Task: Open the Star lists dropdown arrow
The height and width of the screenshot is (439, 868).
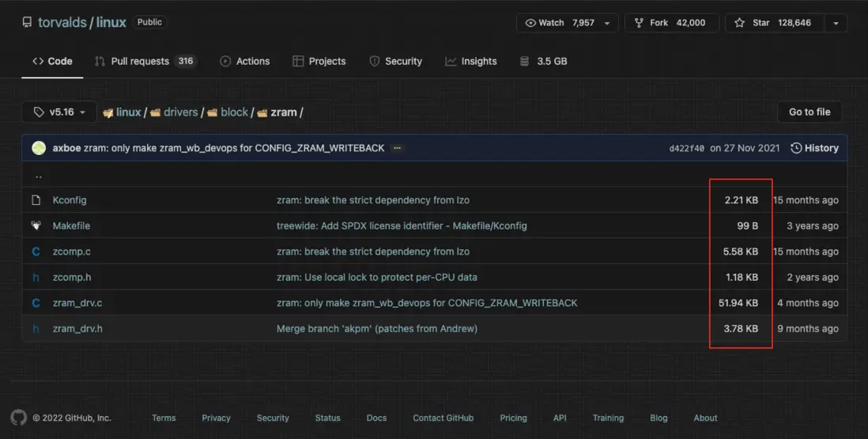Action: (836, 23)
